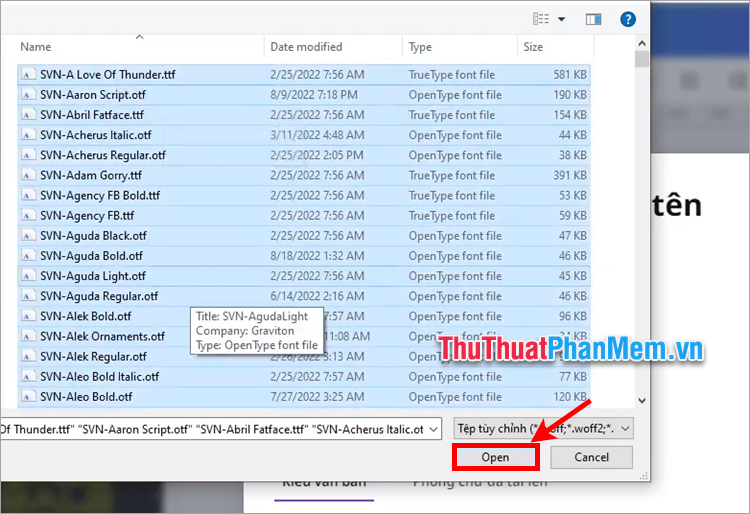Select file name SVN-Adam Gorry.ttf
Viewport: 750px width, 514px height.
click(x=91, y=175)
